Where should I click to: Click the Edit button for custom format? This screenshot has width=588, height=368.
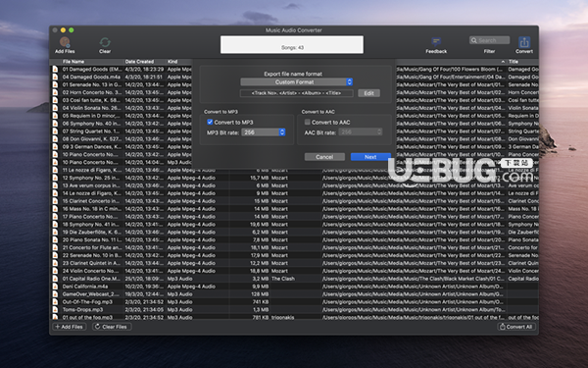(368, 93)
